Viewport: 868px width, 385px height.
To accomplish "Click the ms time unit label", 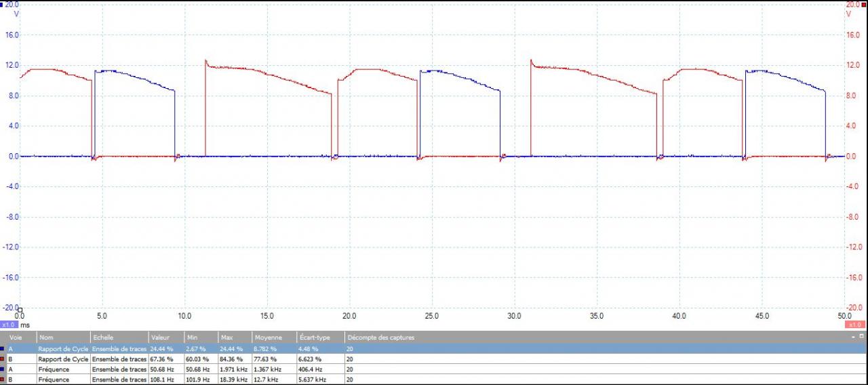I will pyautogui.click(x=24, y=325).
